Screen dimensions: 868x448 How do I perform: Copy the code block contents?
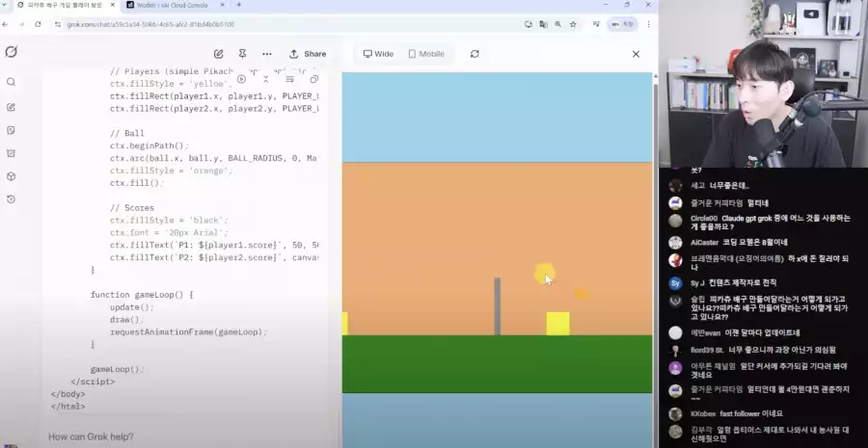(x=313, y=79)
